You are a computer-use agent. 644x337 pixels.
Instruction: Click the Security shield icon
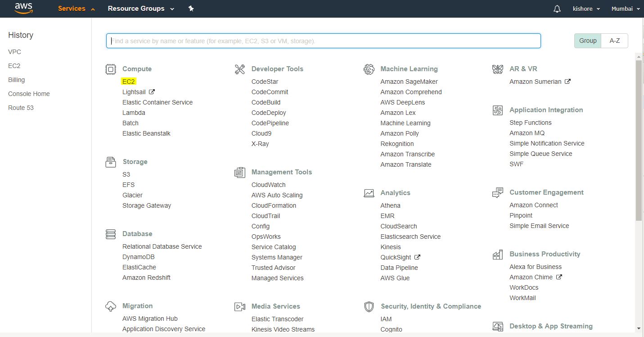(x=369, y=306)
